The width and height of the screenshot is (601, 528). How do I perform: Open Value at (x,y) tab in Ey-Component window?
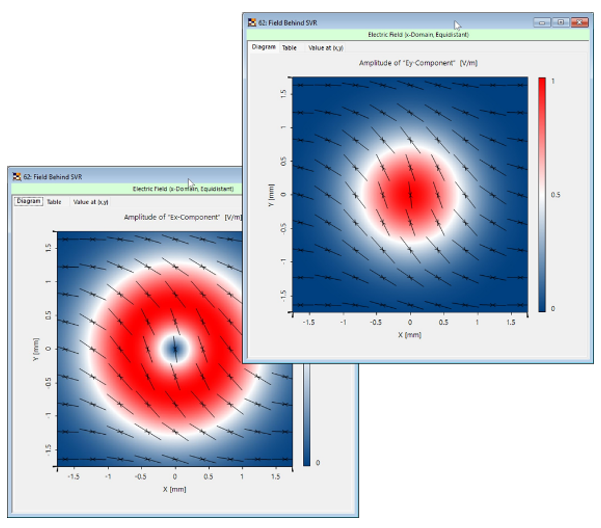pos(328,47)
